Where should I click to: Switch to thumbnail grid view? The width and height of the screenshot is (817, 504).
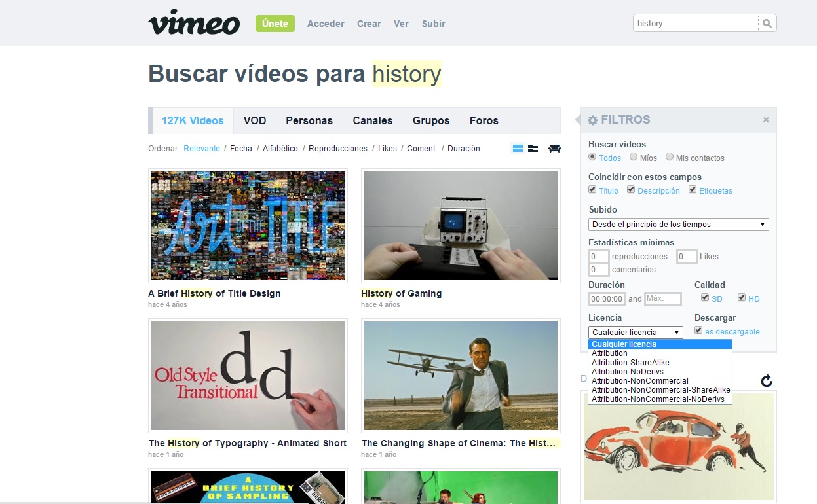tap(518, 149)
